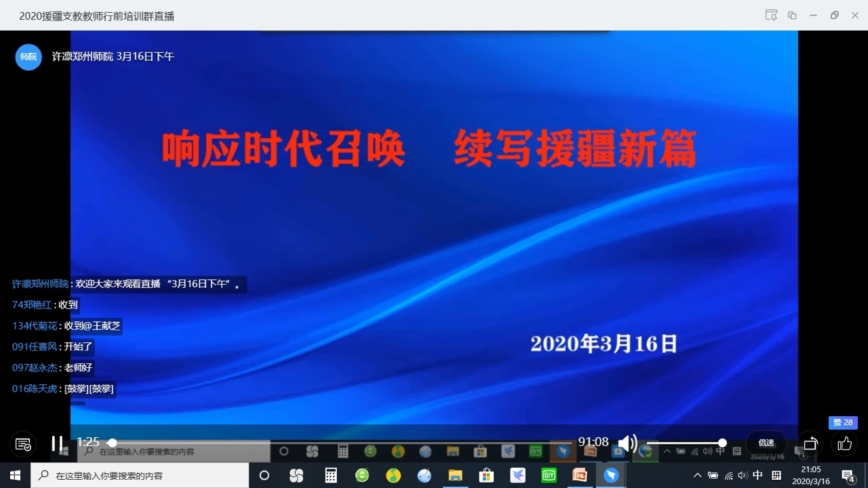Click the Windows taskbar search box
Screen dimensions: 868x488
tap(140, 476)
